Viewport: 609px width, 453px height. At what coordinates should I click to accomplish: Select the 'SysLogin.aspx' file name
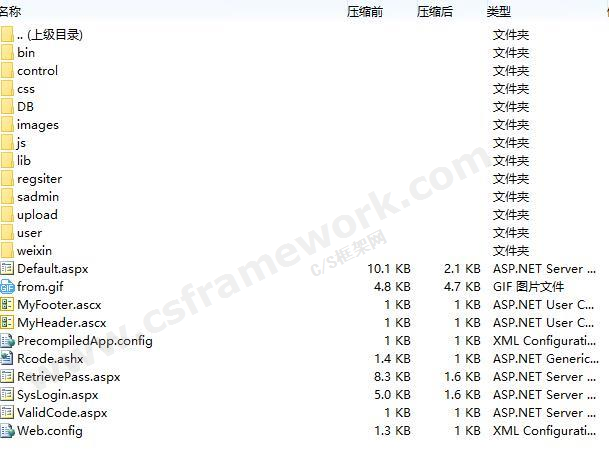tap(57, 395)
